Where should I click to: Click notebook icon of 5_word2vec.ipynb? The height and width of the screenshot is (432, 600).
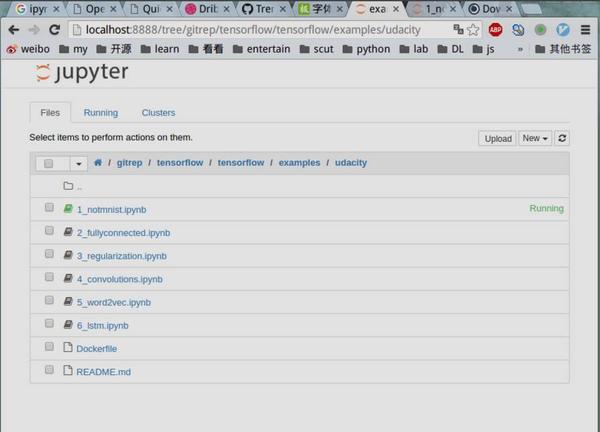[x=68, y=301]
